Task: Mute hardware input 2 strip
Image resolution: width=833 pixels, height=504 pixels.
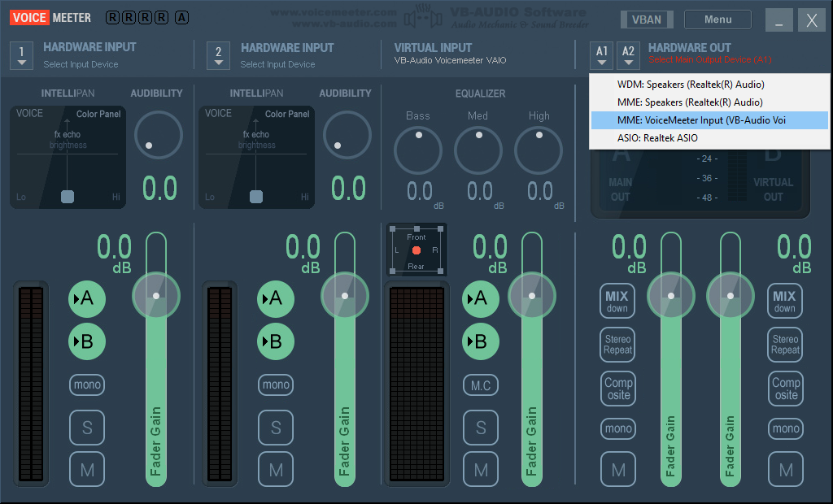Action: pos(276,470)
